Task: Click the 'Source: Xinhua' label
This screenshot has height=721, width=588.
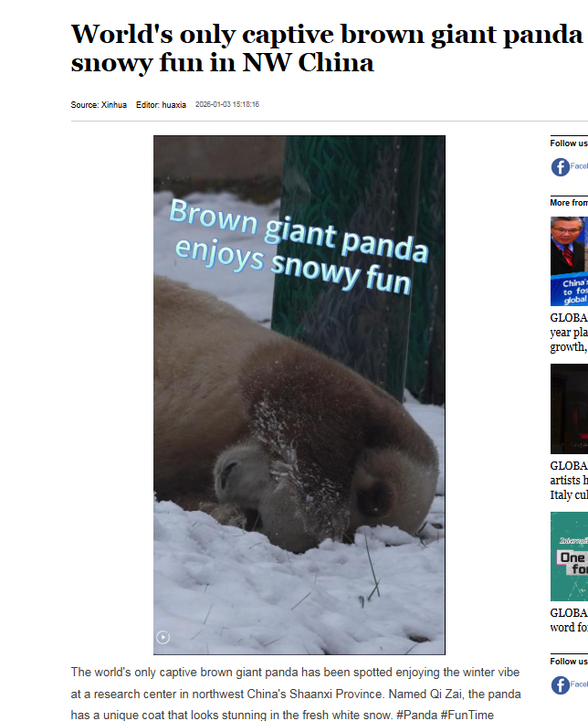Action: click(99, 105)
